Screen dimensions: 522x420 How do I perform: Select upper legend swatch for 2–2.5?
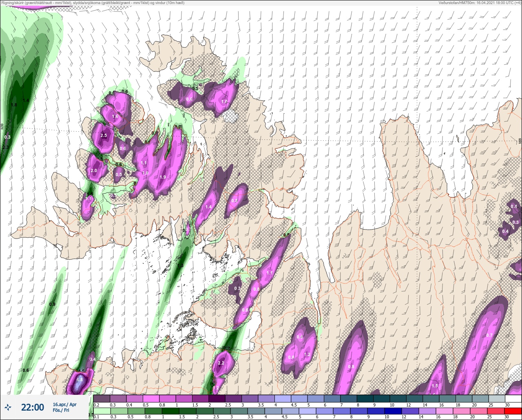click(x=217, y=398)
